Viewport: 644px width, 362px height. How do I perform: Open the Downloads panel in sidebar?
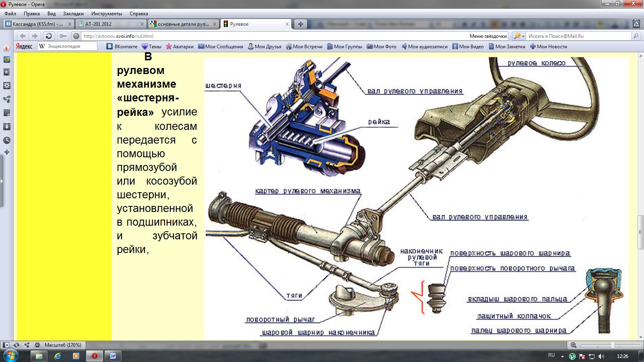[x=6, y=127]
